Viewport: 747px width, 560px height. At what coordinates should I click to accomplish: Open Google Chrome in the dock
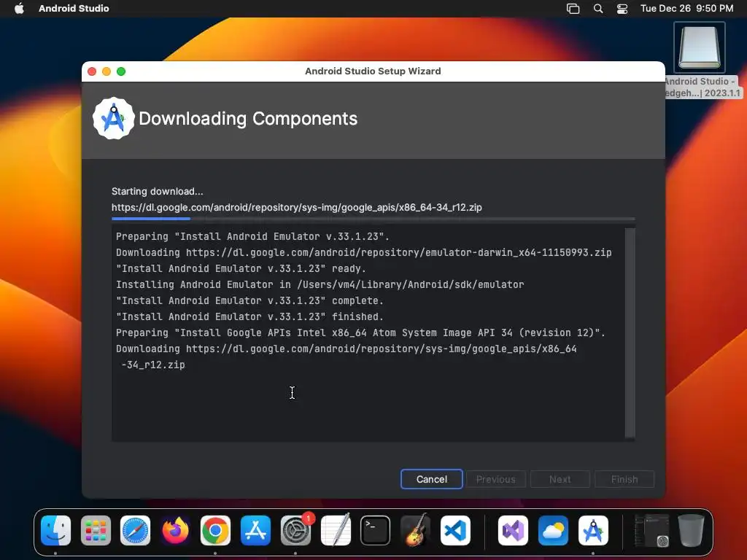pyautogui.click(x=215, y=530)
